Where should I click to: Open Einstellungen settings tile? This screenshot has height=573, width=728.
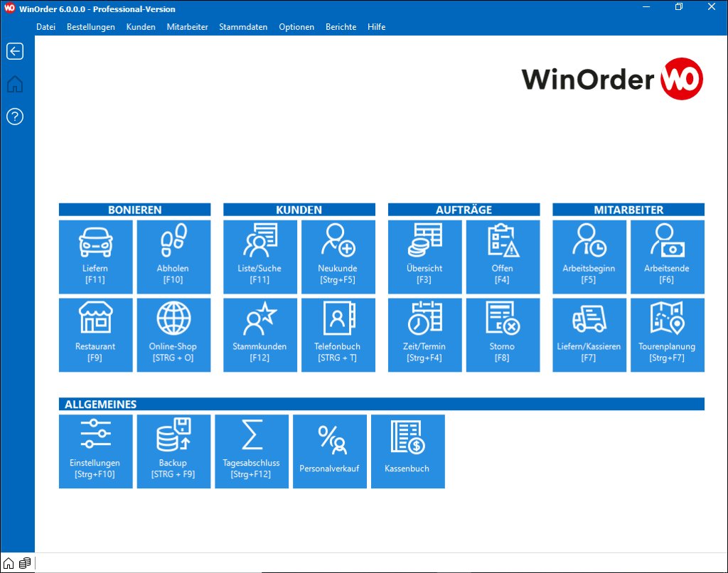click(96, 451)
